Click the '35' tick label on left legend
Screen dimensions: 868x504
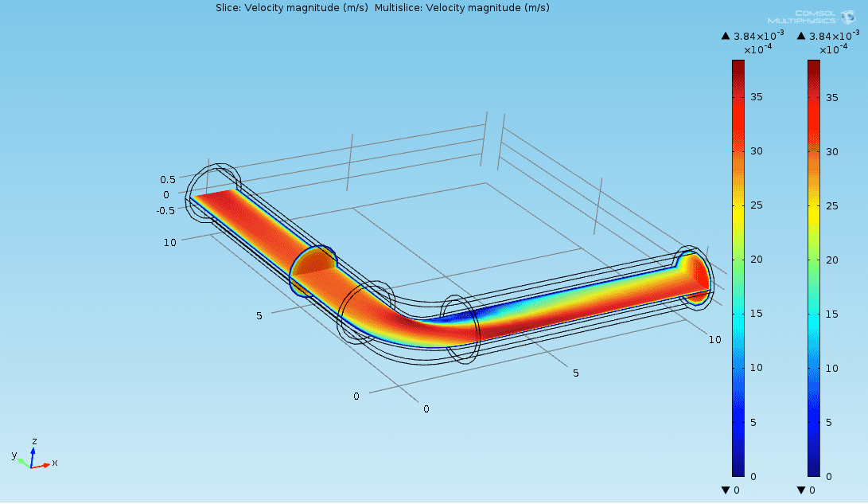coord(757,97)
